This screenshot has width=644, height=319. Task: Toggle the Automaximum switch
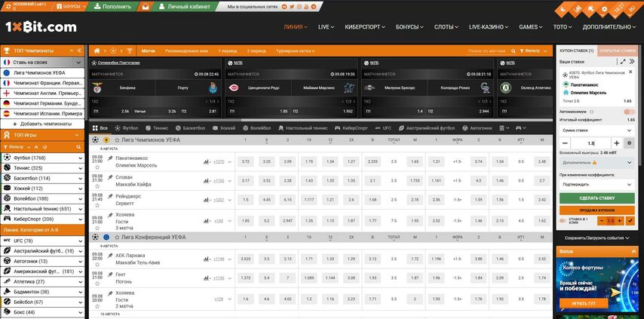coord(628,112)
